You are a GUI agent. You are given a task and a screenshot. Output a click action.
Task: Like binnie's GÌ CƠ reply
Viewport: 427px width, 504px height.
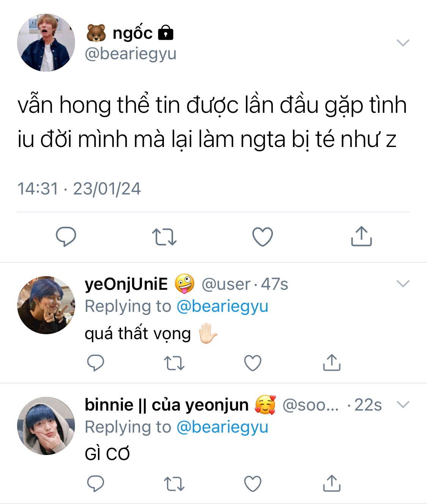pyautogui.click(x=253, y=483)
